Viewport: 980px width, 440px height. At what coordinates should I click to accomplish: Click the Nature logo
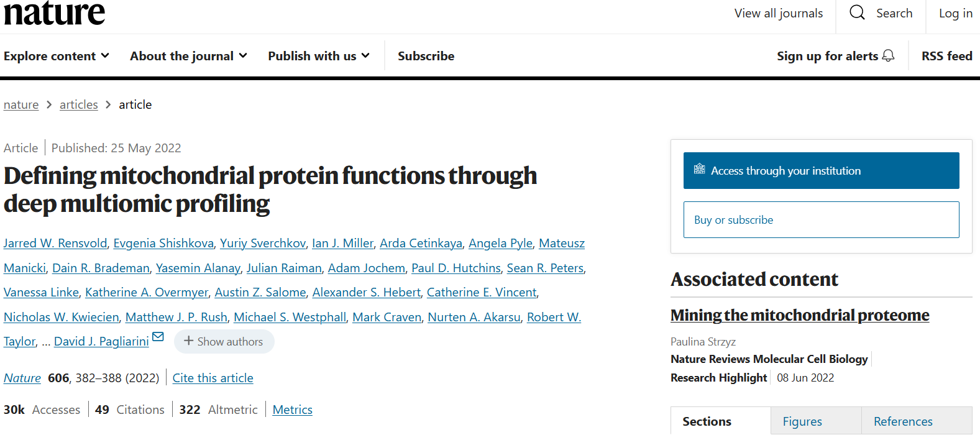(x=55, y=12)
